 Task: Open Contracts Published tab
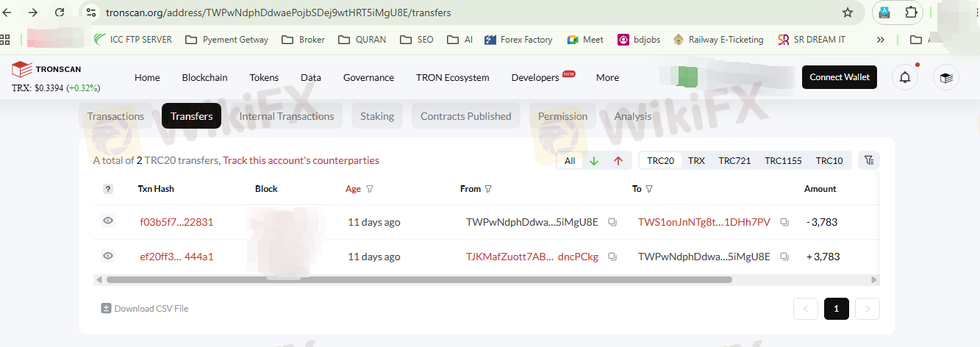point(466,116)
